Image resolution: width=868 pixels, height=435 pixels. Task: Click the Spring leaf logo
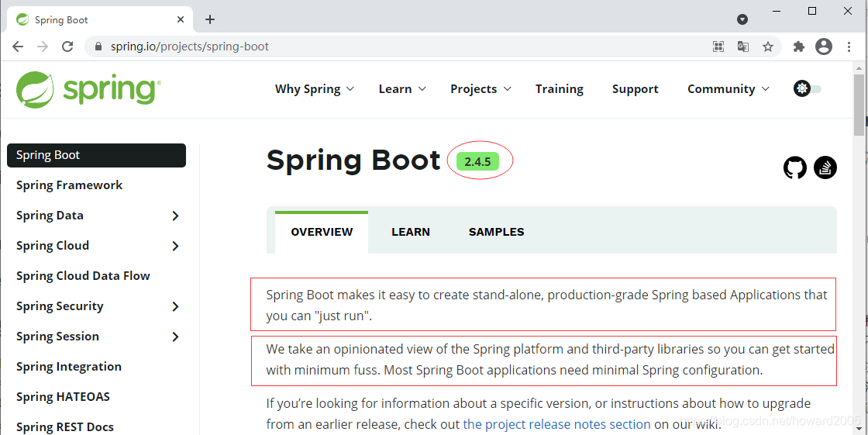click(35, 89)
